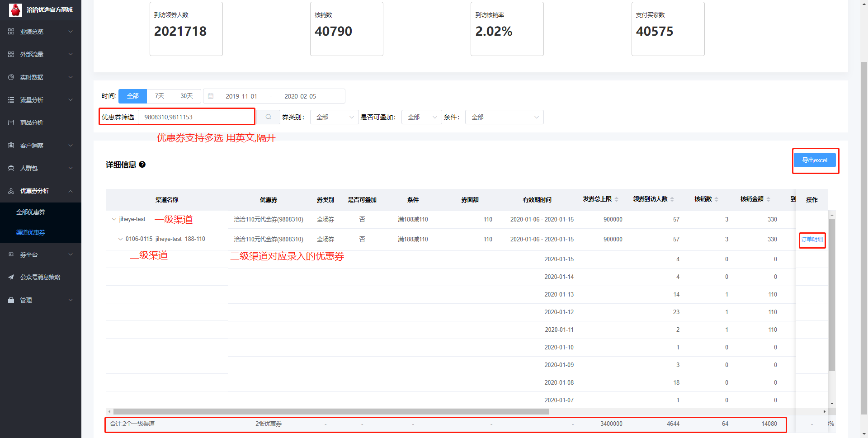Expand the 流量分析 sidebar menu

pyautogui.click(x=41, y=100)
